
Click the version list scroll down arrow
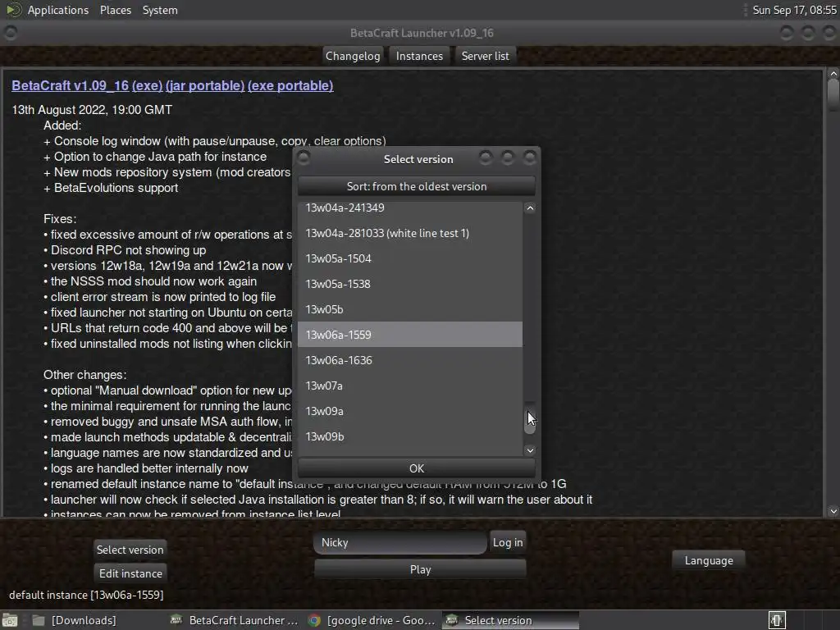pos(530,450)
